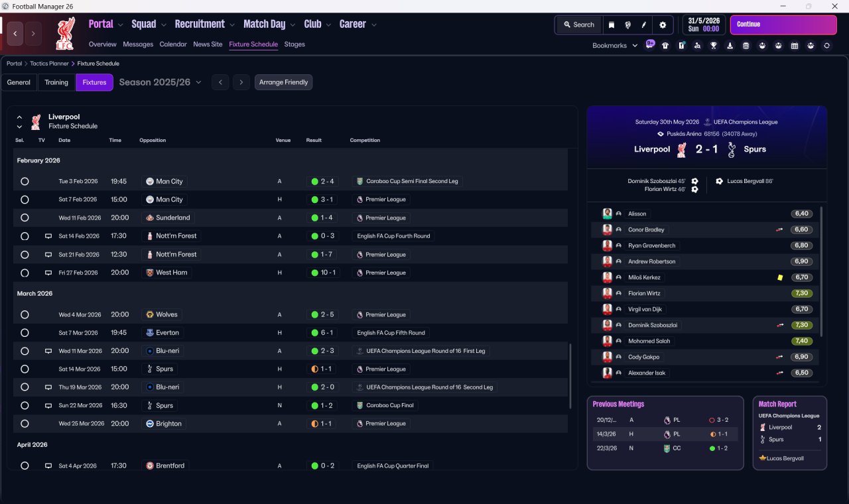Expand the Portal menu dropdown arrow

pyautogui.click(x=120, y=25)
